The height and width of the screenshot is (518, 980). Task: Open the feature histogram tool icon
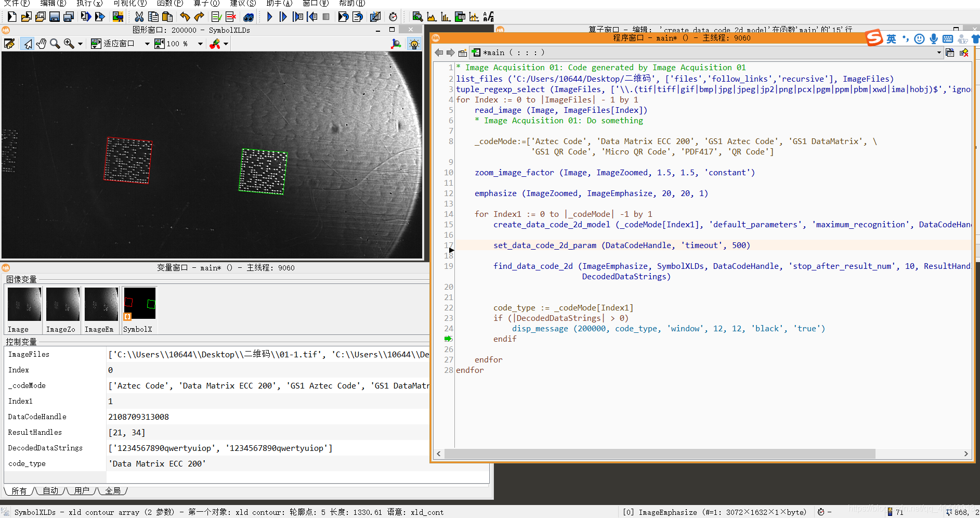click(x=445, y=17)
